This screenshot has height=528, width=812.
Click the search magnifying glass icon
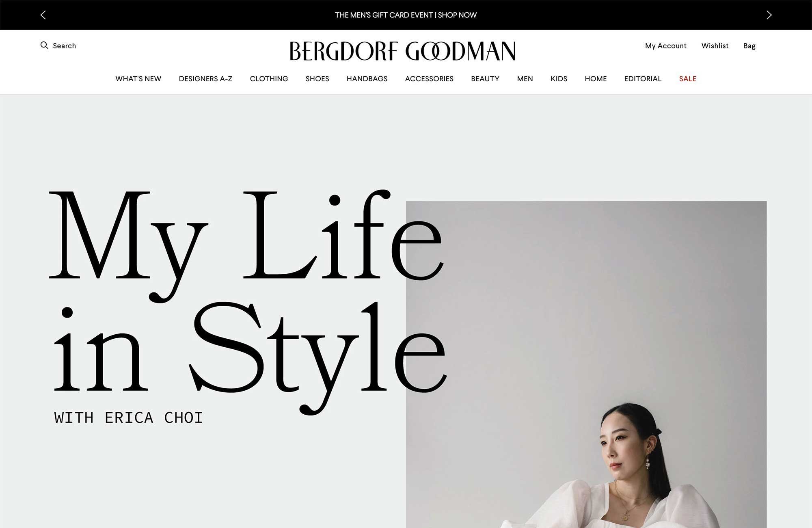44,45
